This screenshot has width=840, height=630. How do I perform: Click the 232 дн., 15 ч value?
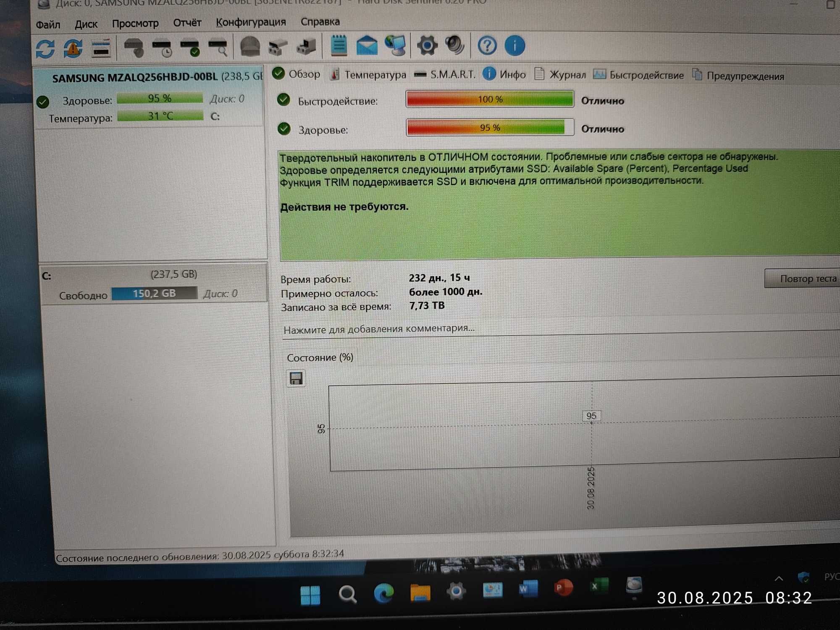(439, 278)
